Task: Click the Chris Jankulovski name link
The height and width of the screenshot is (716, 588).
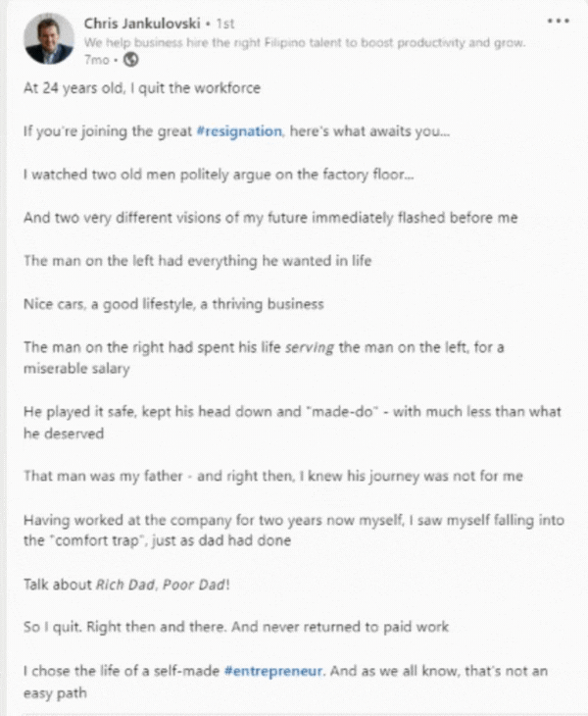Action: click(x=141, y=23)
